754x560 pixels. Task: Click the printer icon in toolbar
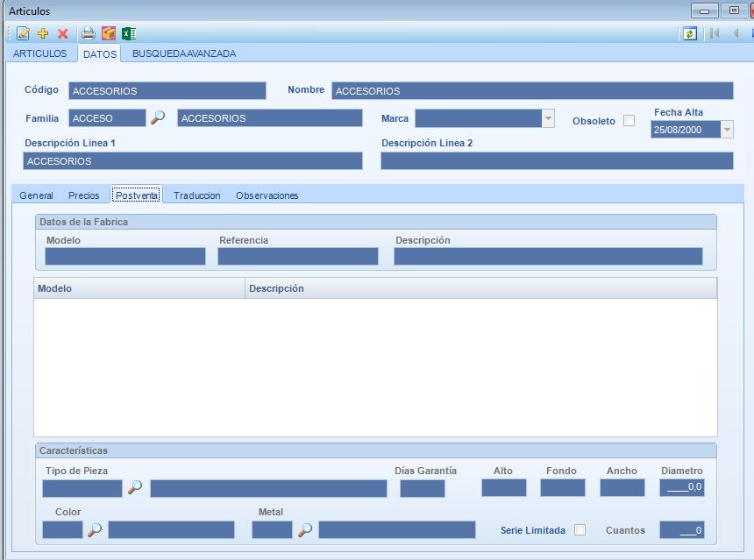89,33
